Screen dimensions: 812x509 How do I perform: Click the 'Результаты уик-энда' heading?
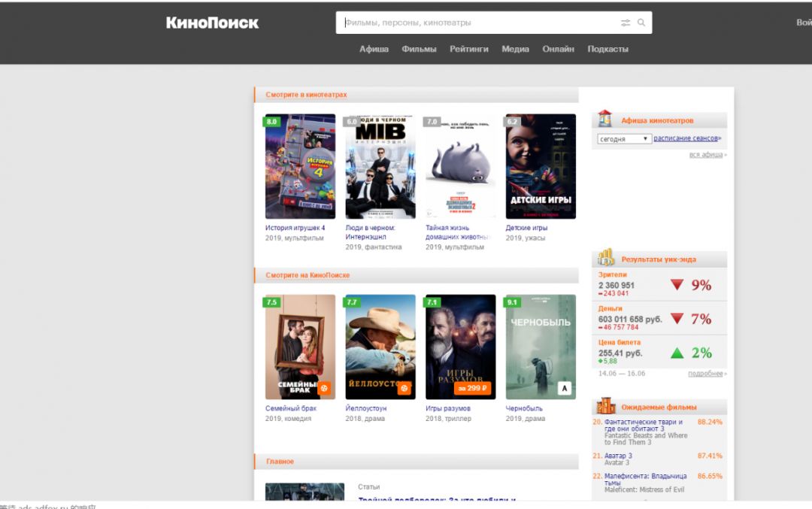tap(658, 259)
